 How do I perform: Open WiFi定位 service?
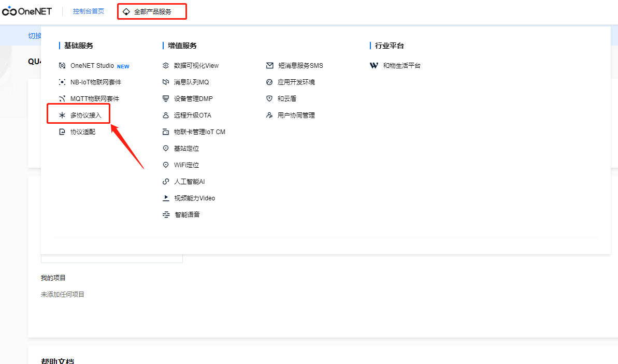pyautogui.click(x=186, y=165)
